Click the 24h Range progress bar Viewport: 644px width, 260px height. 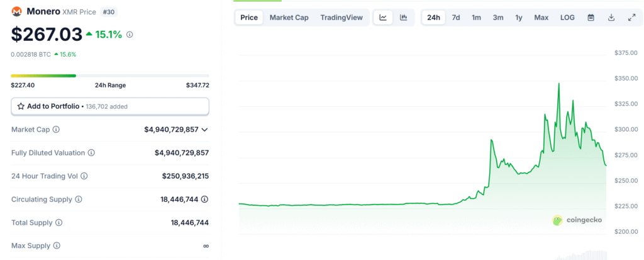point(110,76)
